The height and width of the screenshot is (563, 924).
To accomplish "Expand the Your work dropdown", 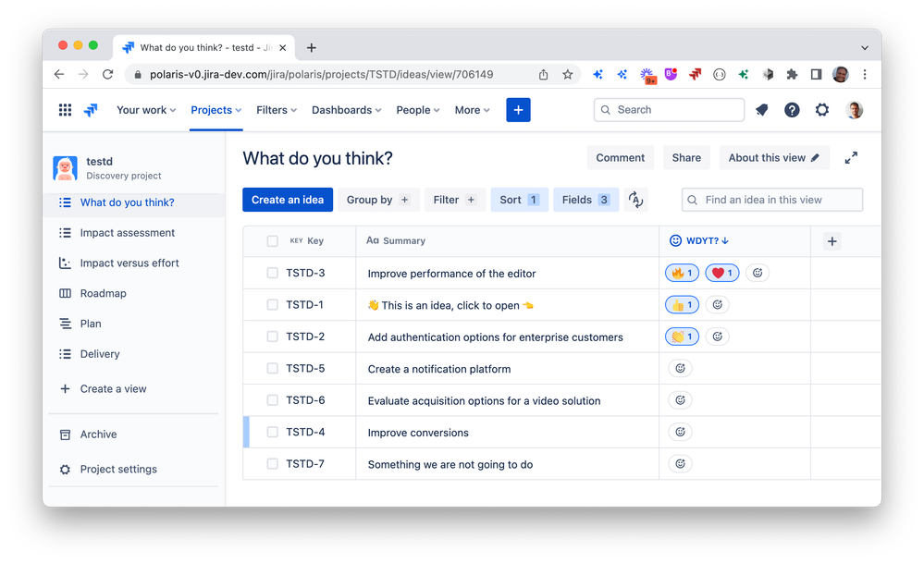I will pyautogui.click(x=146, y=110).
